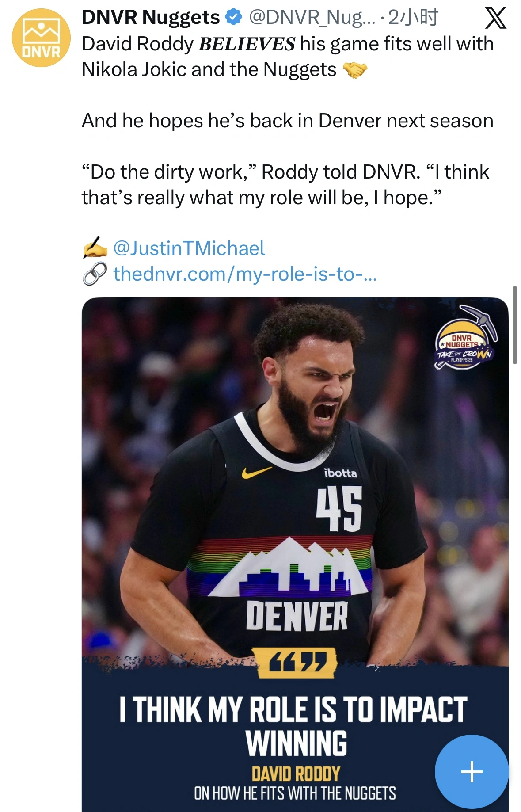Click the 2小时 post timestamp

(x=413, y=18)
